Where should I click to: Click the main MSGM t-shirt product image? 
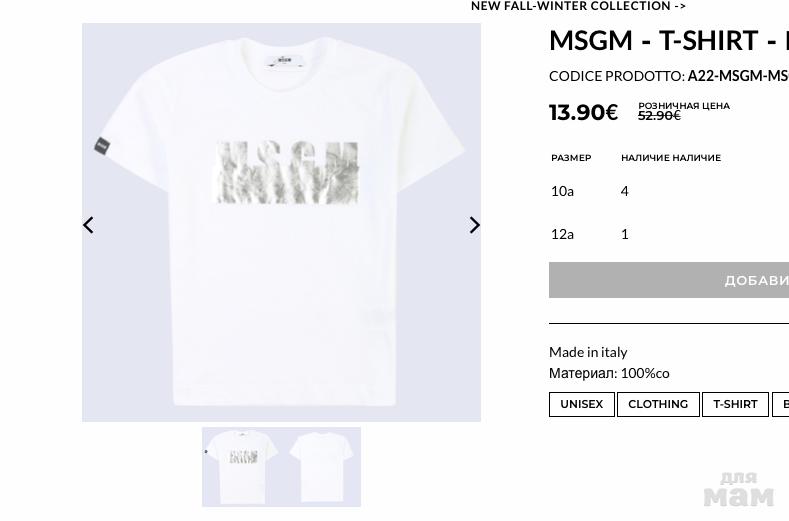281,222
